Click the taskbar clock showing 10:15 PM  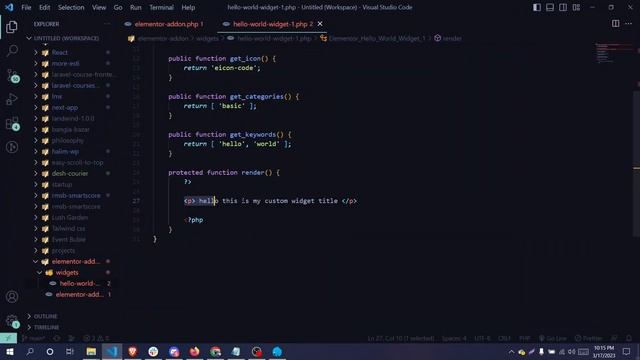604,351
